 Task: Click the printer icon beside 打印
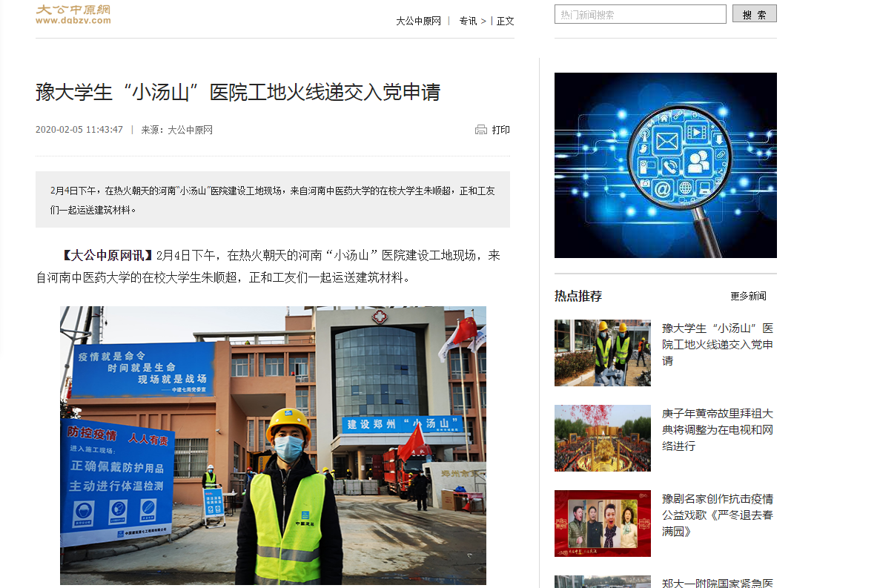click(481, 130)
